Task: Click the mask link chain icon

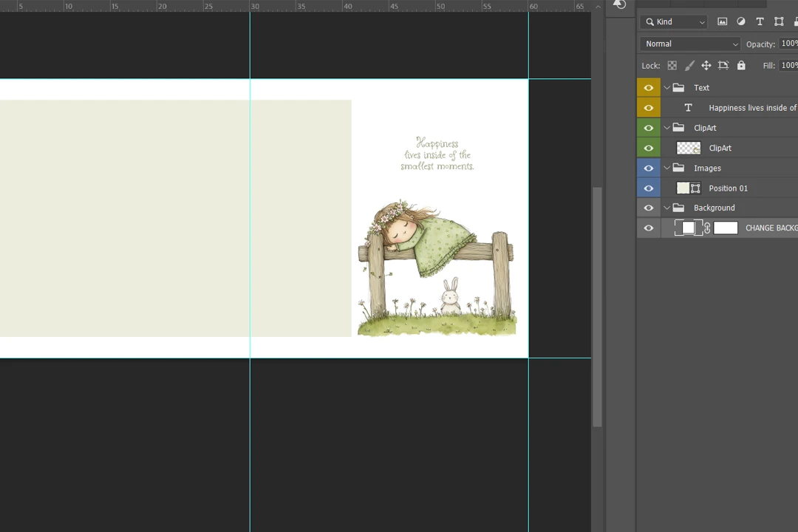Action: (707, 228)
